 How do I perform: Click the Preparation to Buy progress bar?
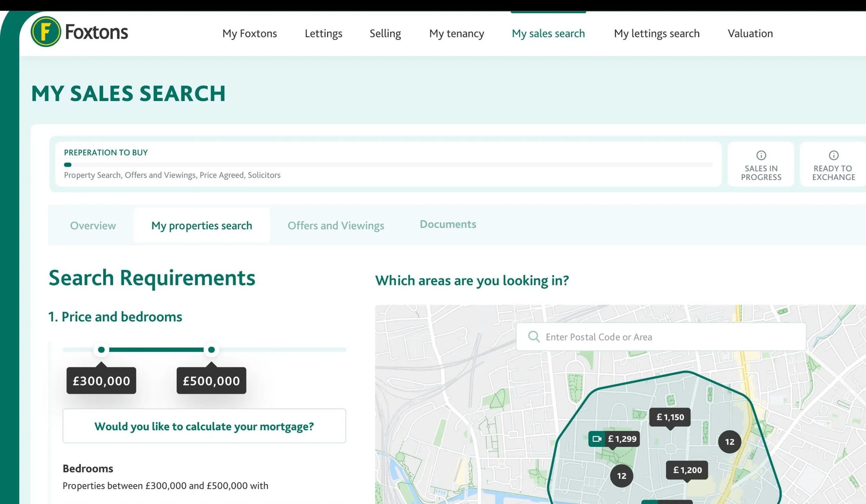pos(388,165)
